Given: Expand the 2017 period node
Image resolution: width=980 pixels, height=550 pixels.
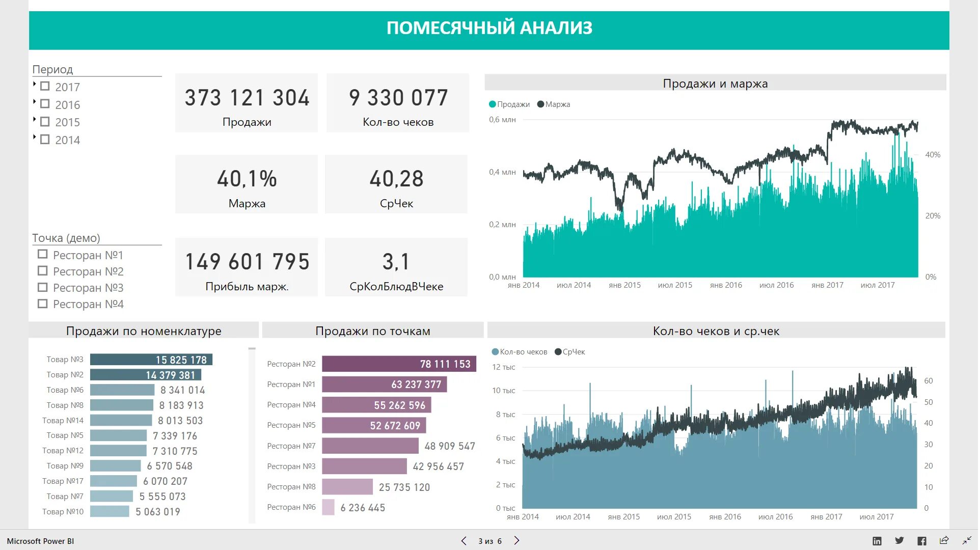Looking at the screenshot, I should point(34,85).
